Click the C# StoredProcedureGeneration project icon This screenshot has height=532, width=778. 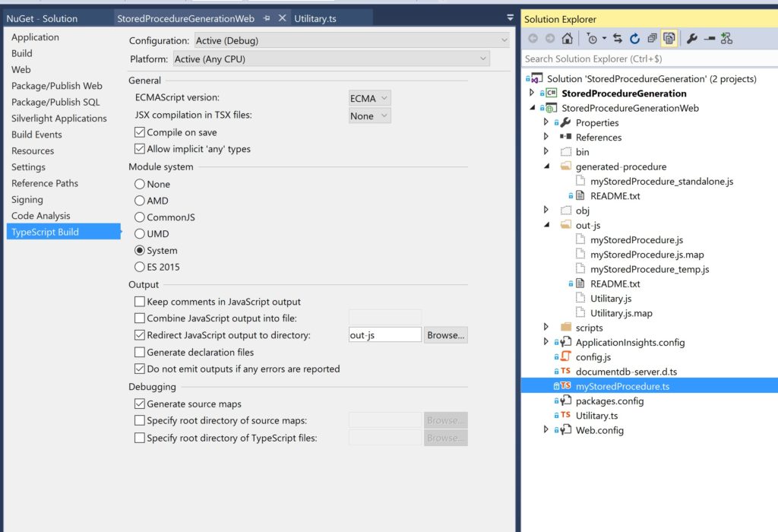click(x=552, y=93)
